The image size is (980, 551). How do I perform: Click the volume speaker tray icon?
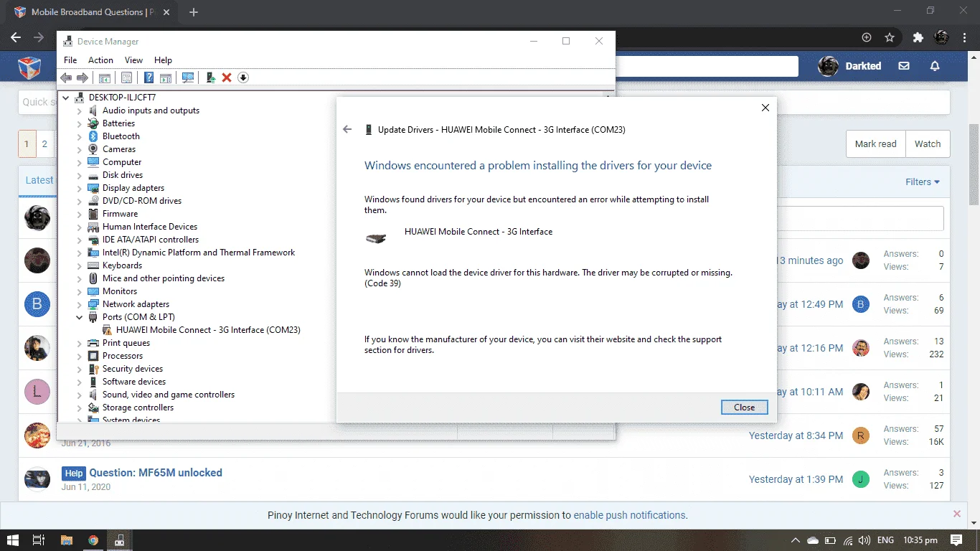pyautogui.click(x=864, y=540)
